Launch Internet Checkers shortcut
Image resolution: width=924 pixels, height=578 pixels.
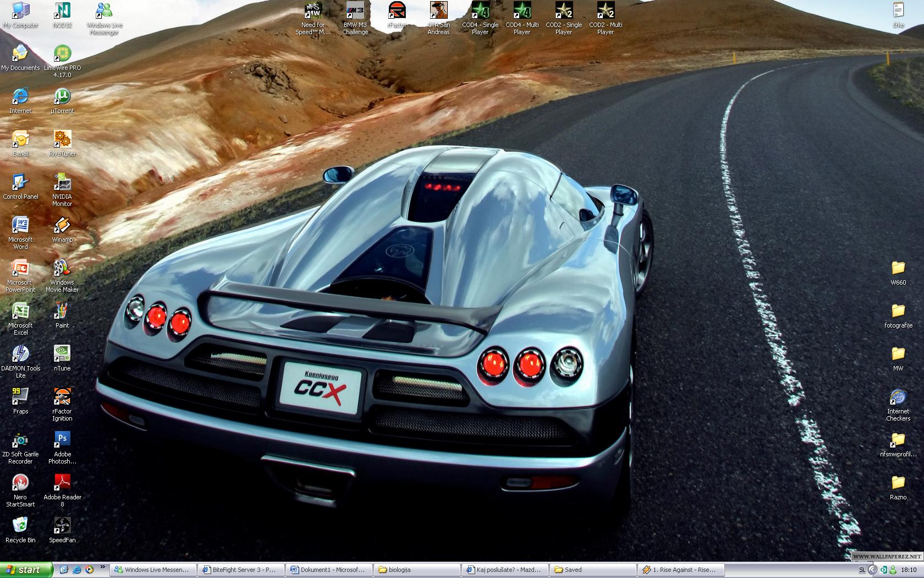tap(898, 405)
